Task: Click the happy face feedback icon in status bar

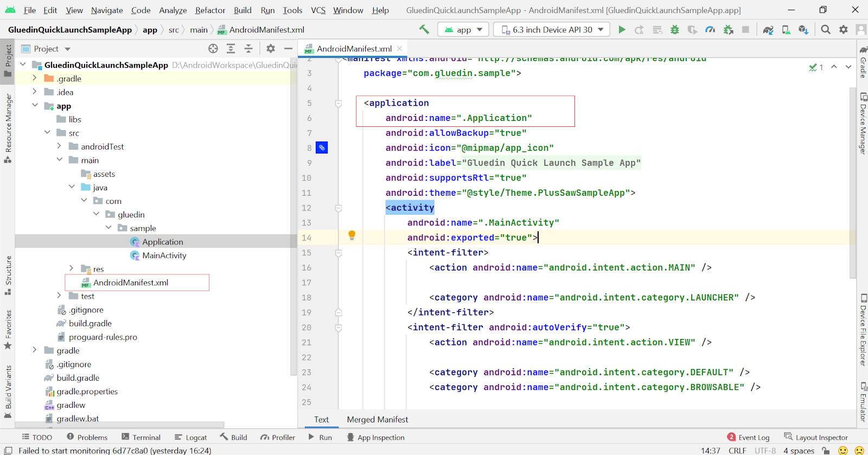Action: 843,450
